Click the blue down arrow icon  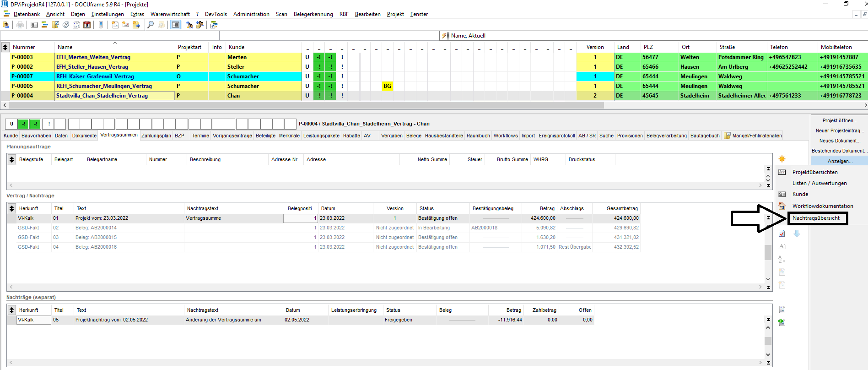797,234
